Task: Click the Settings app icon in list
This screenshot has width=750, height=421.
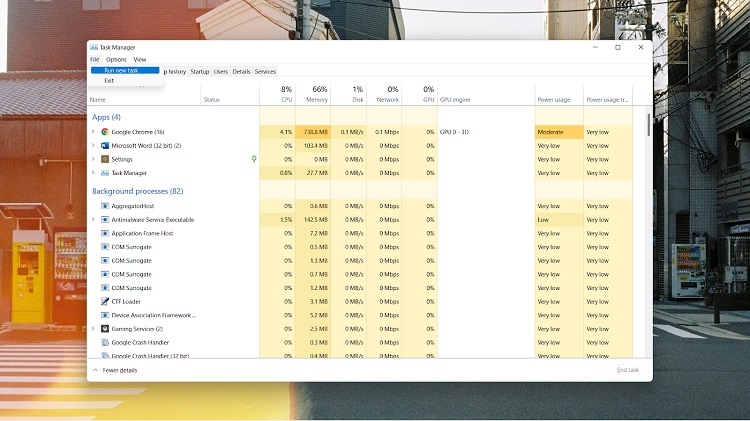Action: [x=104, y=159]
